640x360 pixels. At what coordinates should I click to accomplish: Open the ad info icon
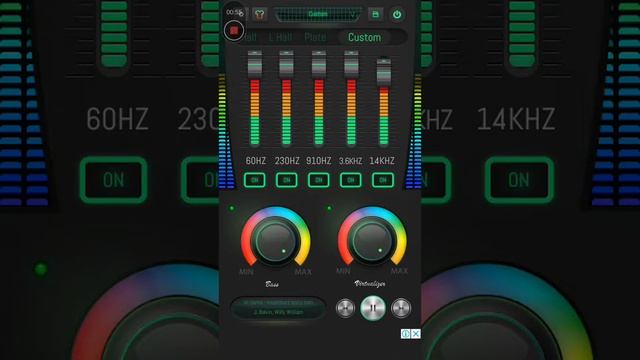coord(405,334)
